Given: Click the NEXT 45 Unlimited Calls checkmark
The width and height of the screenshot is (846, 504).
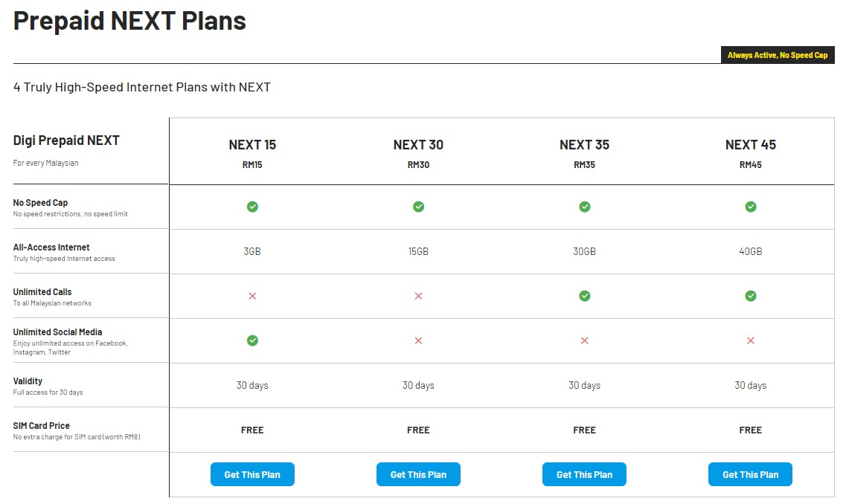Looking at the screenshot, I should pos(751,296).
